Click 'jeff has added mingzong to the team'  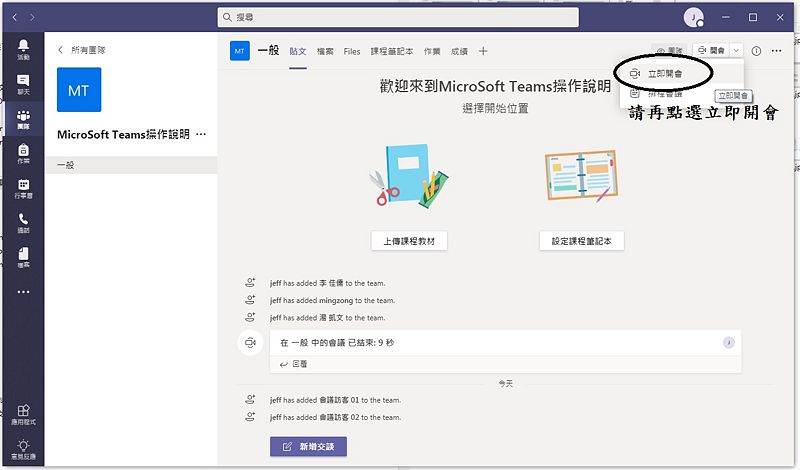pos(332,301)
